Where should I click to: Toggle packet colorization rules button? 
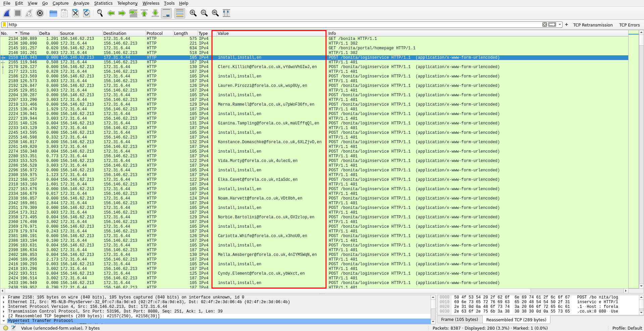pyautogui.click(x=180, y=13)
